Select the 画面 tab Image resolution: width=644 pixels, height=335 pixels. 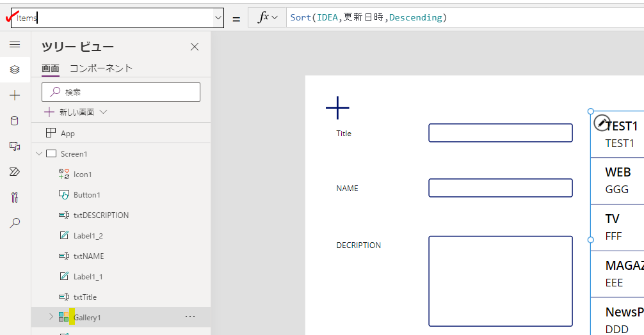pyautogui.click(x=51, y=68)
